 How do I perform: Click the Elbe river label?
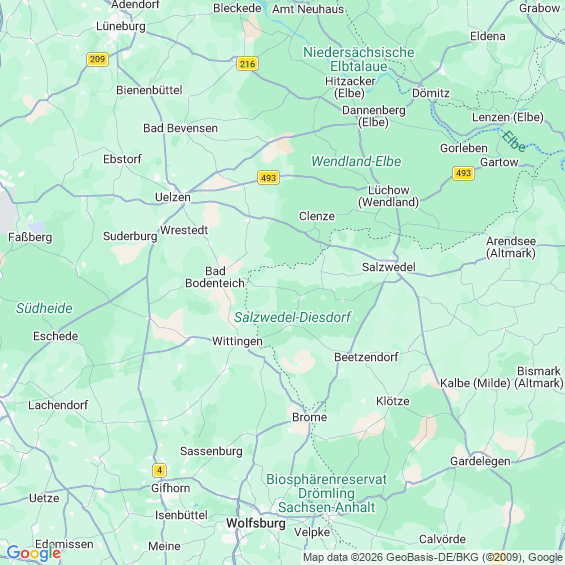pos(513,141)
